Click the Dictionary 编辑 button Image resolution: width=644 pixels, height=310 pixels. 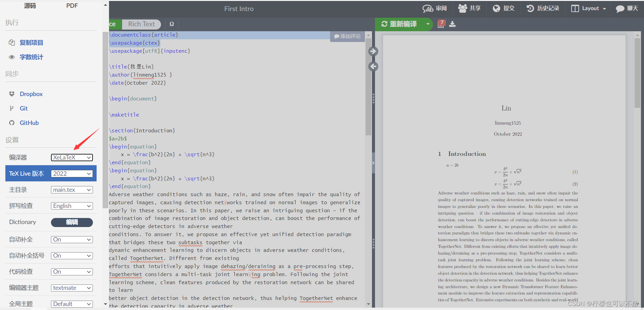pos(72,222)
